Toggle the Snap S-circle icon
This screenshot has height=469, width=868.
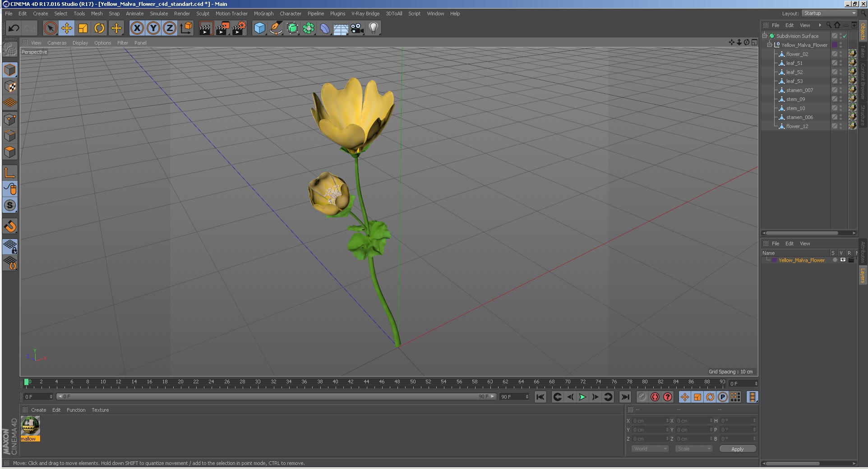tap(10, 205)
